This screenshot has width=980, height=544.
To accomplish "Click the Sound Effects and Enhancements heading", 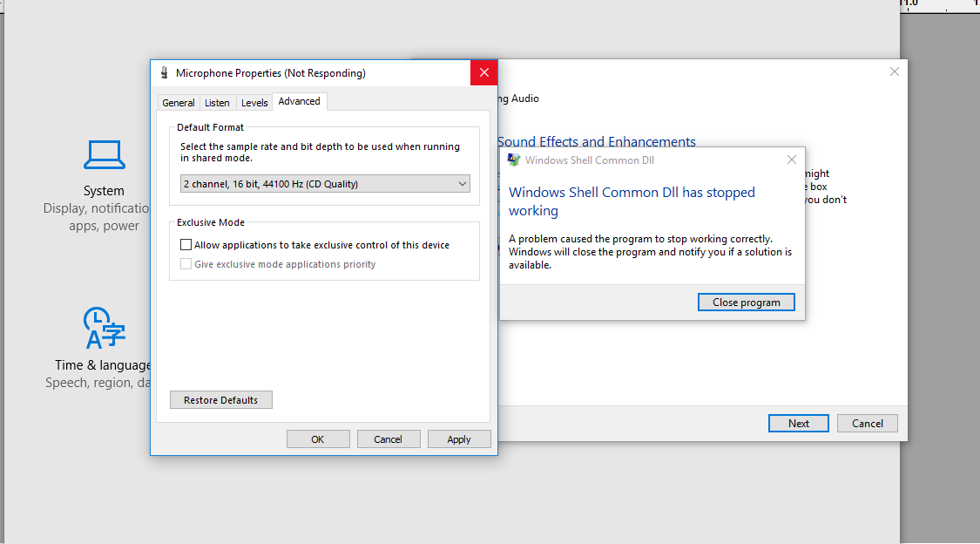I will coord(597,141).
